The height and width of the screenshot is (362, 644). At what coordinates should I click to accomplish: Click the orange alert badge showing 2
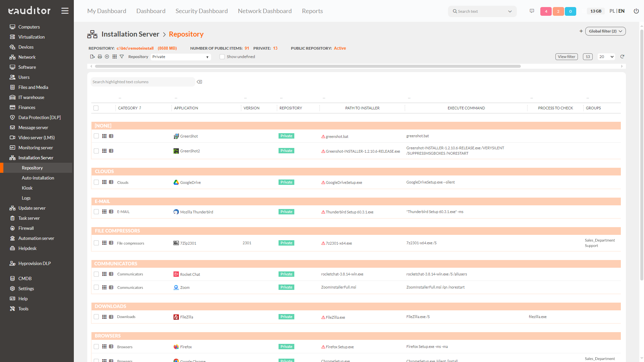pyautogui.click(x=558, y=11)
